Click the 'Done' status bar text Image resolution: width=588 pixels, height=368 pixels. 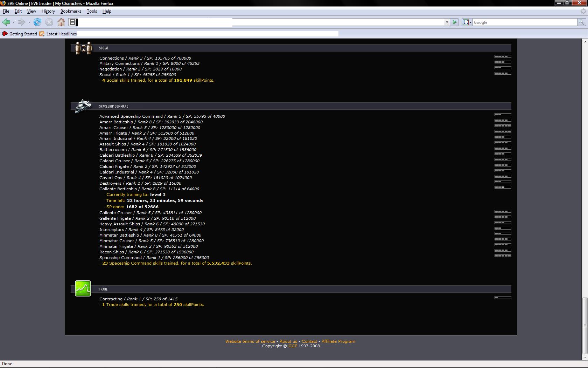tap(7, 364)
